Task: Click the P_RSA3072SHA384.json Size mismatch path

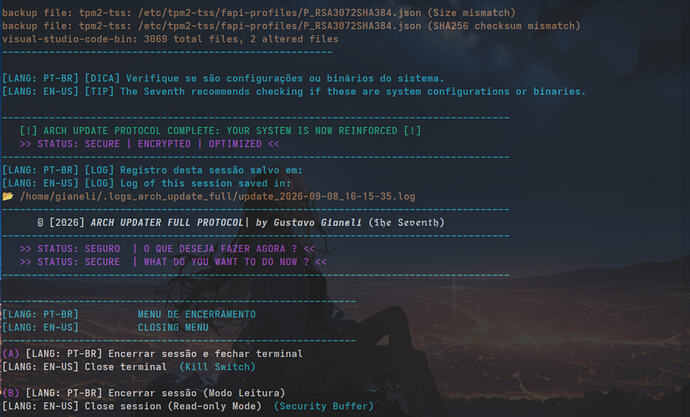Action: point(279,13)
